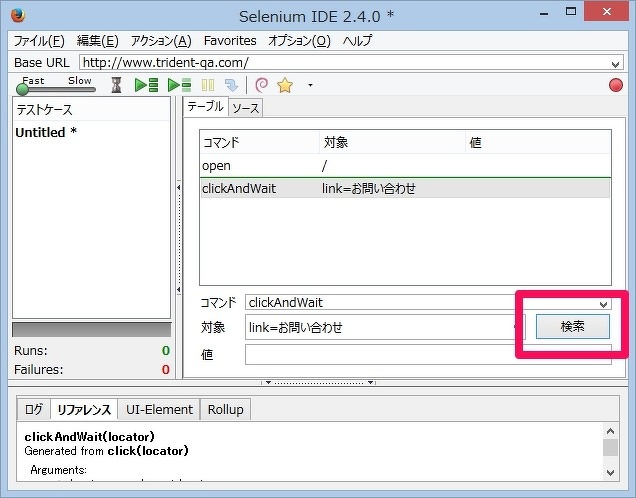The image size is (636, 498).
Task: Click the 検索 button
Action: coord(572,327)
